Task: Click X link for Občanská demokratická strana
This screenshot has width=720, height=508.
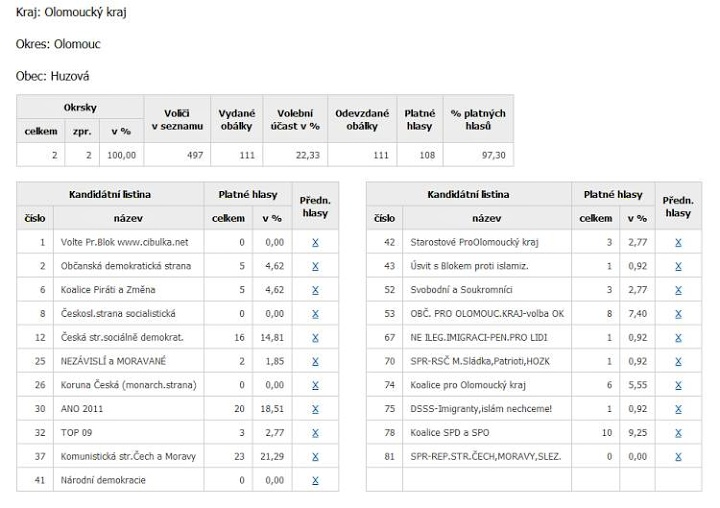Action: coord(315,266)
